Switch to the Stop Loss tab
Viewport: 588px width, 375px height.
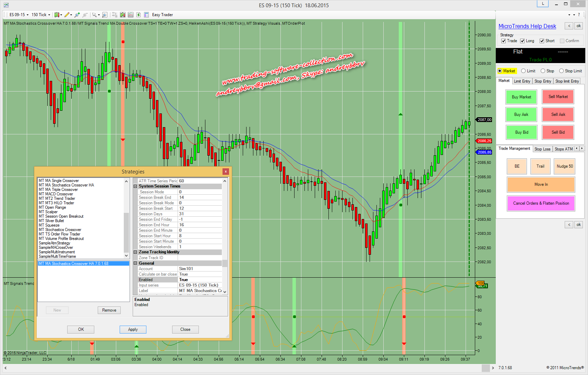(542, 149)
